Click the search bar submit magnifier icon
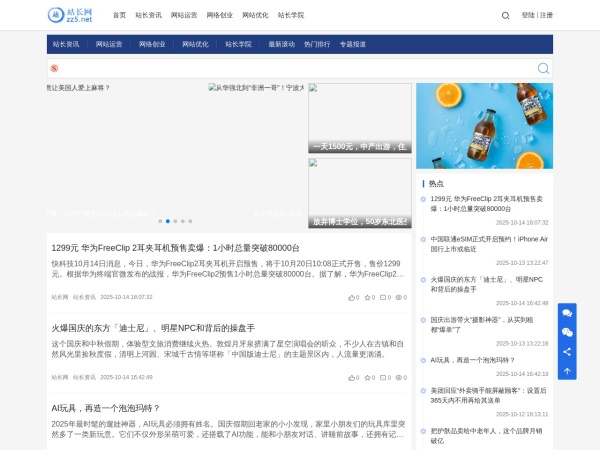This screenshot has height=450, width=600. (x=543, y=68)
